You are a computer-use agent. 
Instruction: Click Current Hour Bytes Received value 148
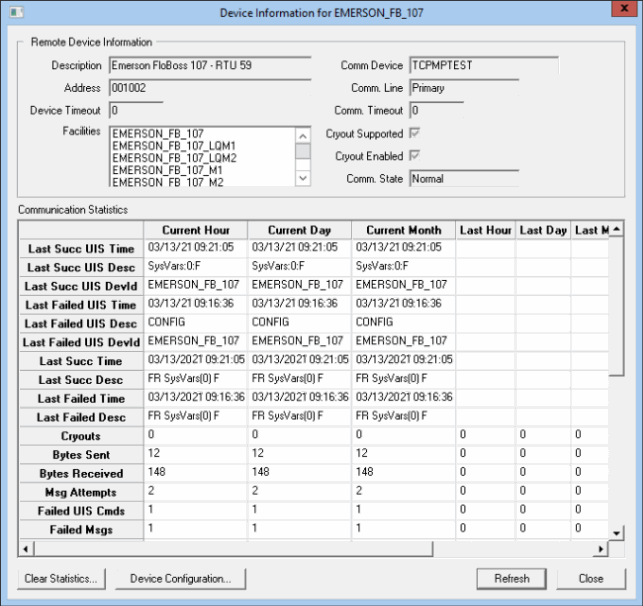pos(196,472)
